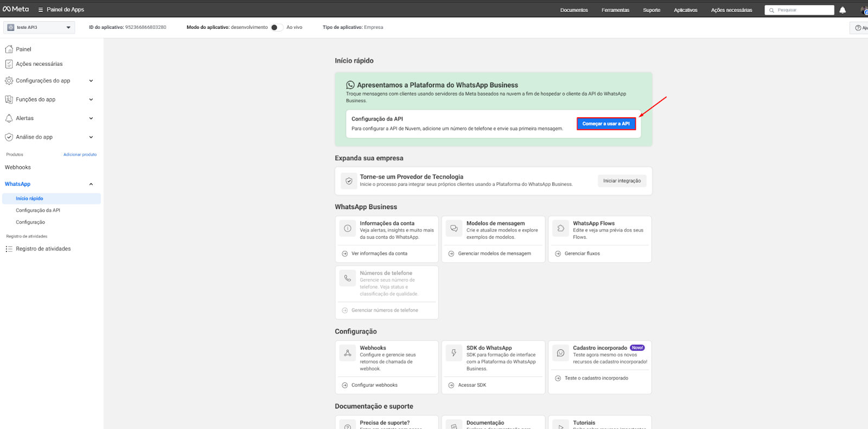The image size is (868, 429).
Task: Open the Documentos top menu item
Action: click(574, 10)
